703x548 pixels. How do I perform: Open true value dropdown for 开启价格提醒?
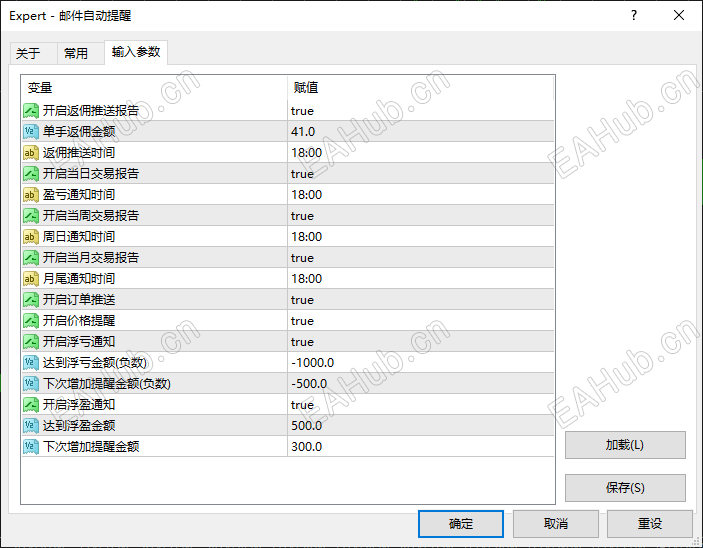tap(421, 321)
